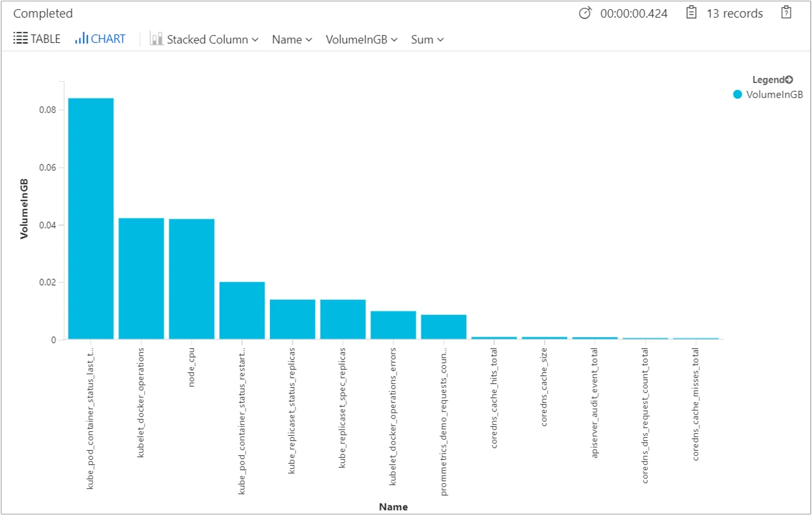Select the node_cpu bar in chart
This screenshot has width=812, height=515.
click(x=191, y=279)
